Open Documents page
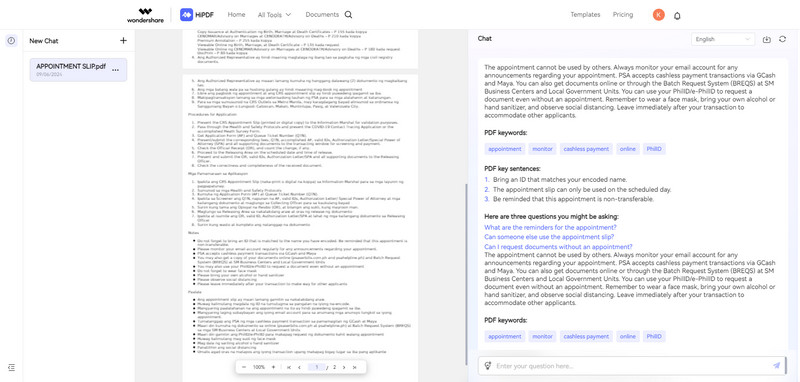800x382 pixels. coord(322,15)
